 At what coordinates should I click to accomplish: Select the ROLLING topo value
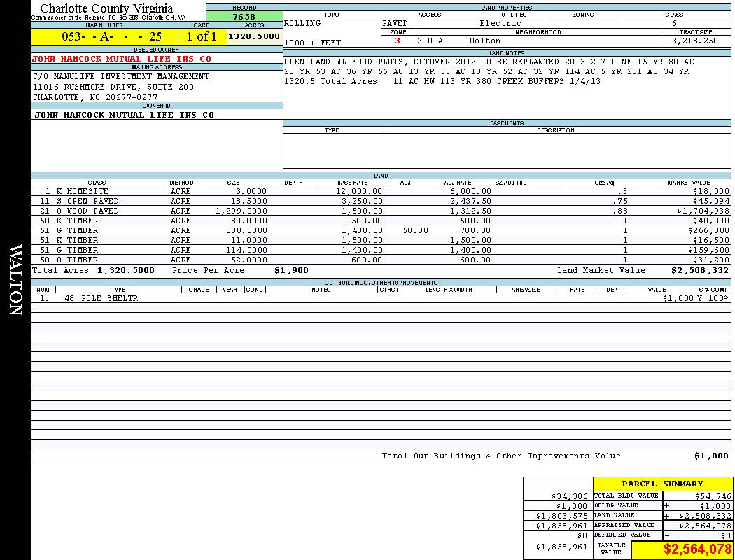click(302, 23)
